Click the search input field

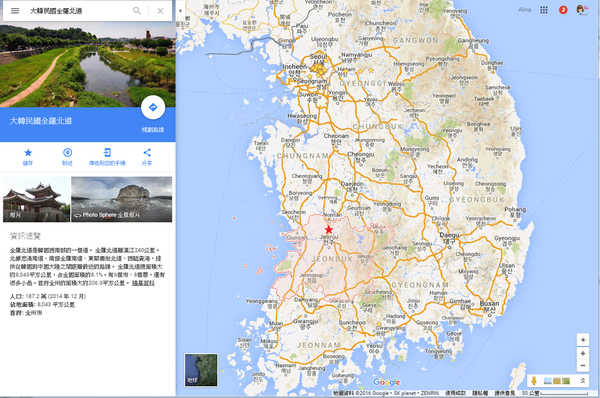(78, 11)
